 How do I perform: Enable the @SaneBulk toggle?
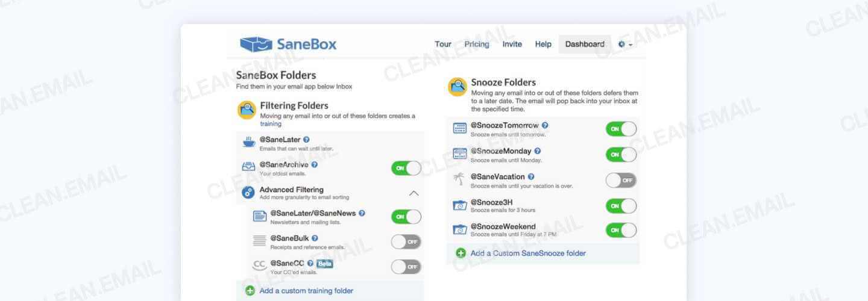(406, 242)
